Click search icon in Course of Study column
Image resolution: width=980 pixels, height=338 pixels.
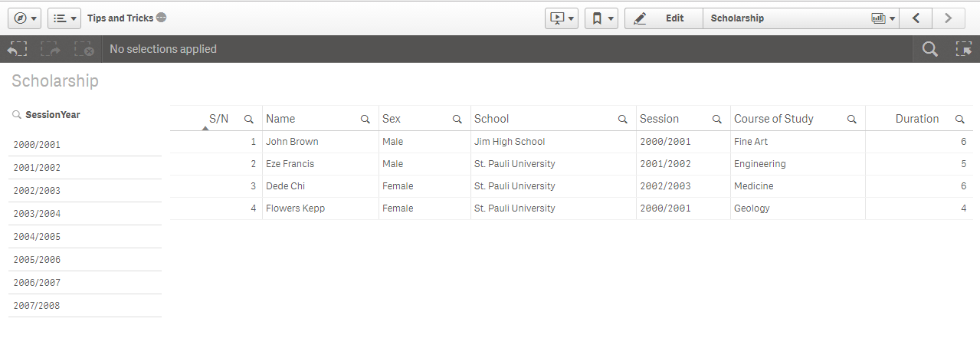(x=851, y=120)
